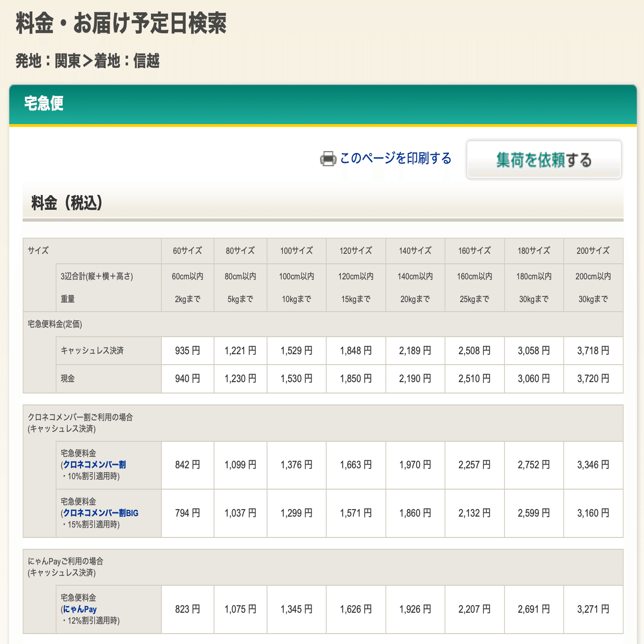Click the 現金 row label
Screen dimensions: 644x644
coord(67,379)
